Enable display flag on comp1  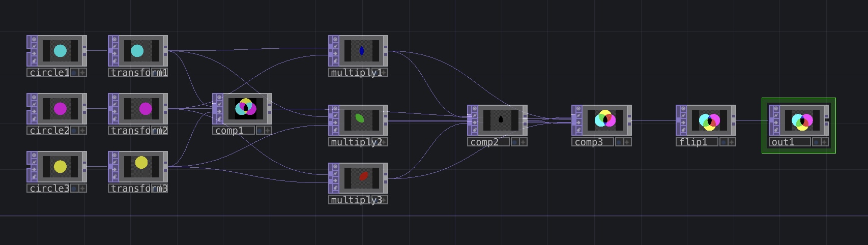[x=260, y=131]
